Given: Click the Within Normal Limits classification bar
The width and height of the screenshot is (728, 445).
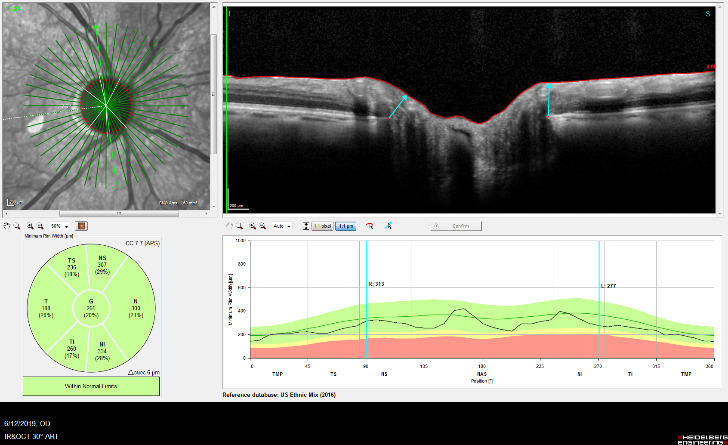Looking at the screenshot, I should [x=89, y=384].
